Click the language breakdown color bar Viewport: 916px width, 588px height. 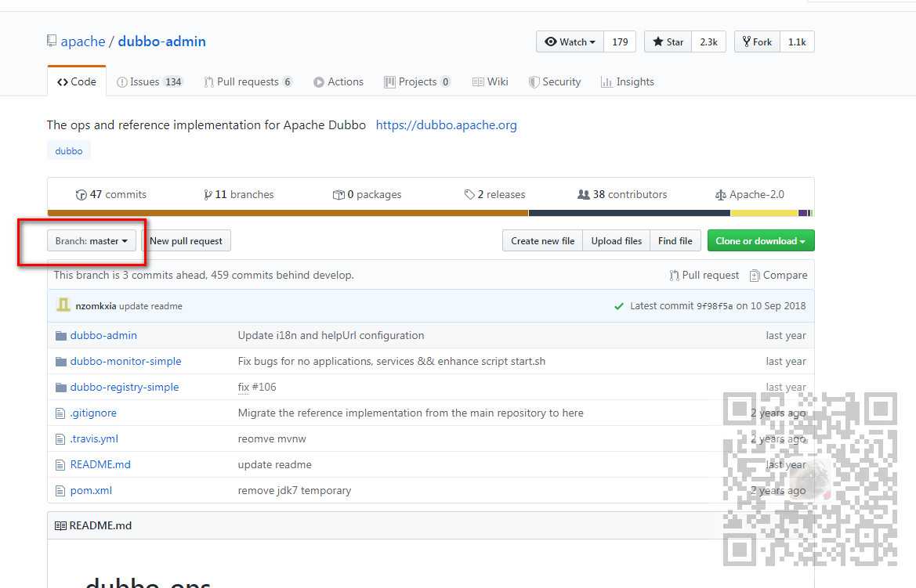pyautogui.click(x=430, y=213)
